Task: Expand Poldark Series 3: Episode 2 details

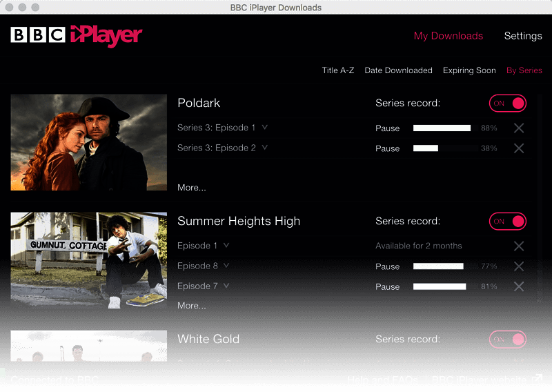Action: tap(265, 148)
